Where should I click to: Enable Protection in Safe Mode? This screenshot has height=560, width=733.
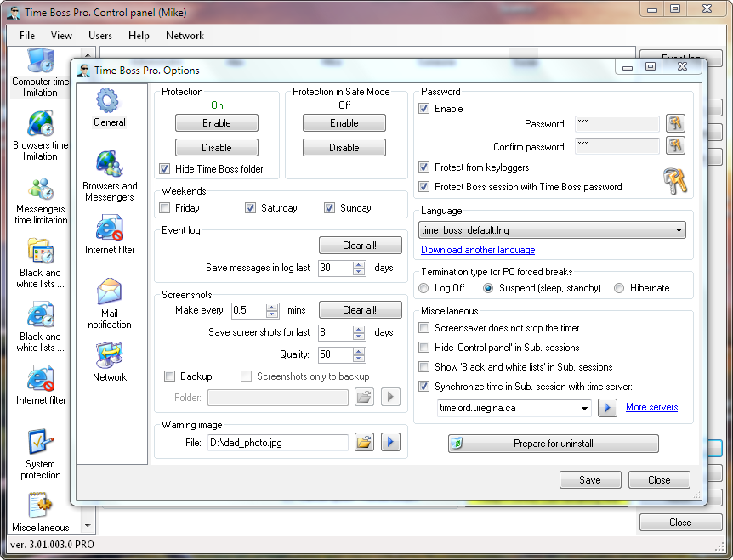tap(344, 123)
